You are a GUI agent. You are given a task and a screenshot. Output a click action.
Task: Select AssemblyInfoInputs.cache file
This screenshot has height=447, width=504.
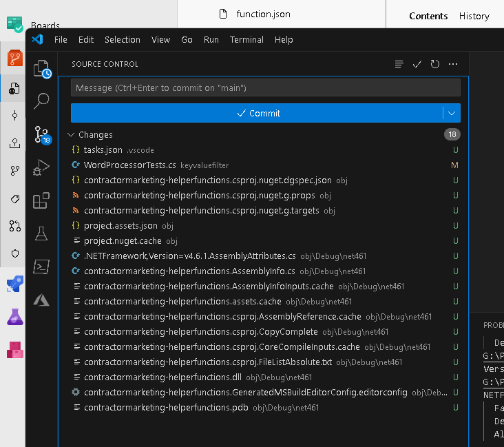(x=264, y=287)
